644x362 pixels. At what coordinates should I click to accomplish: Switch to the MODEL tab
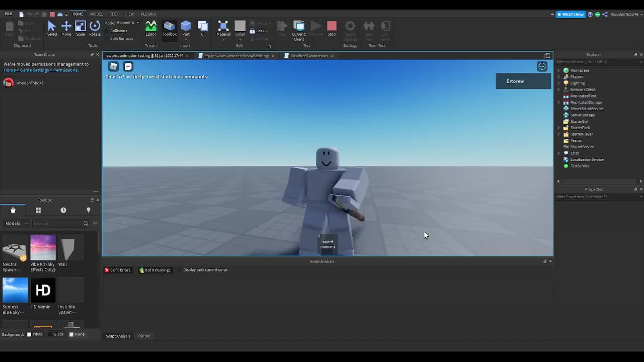[96, 14]
